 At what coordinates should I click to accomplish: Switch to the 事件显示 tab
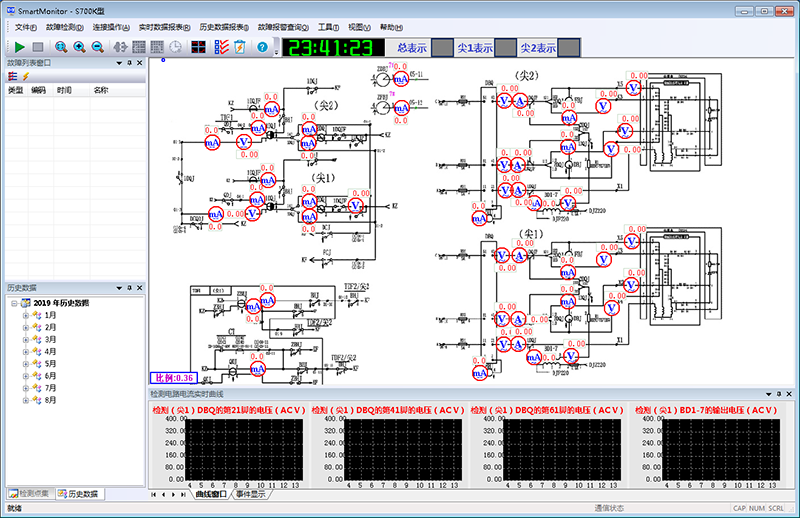[250, 494]
